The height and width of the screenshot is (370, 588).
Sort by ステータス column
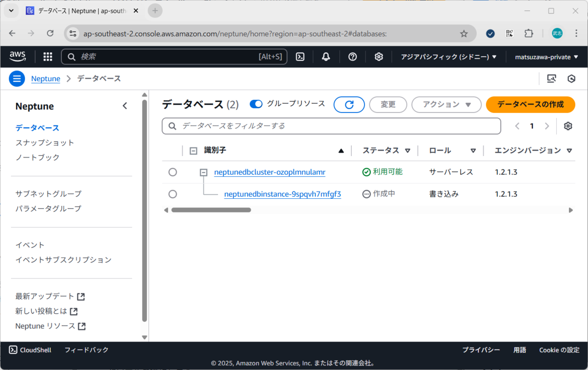tap(407, 151)
